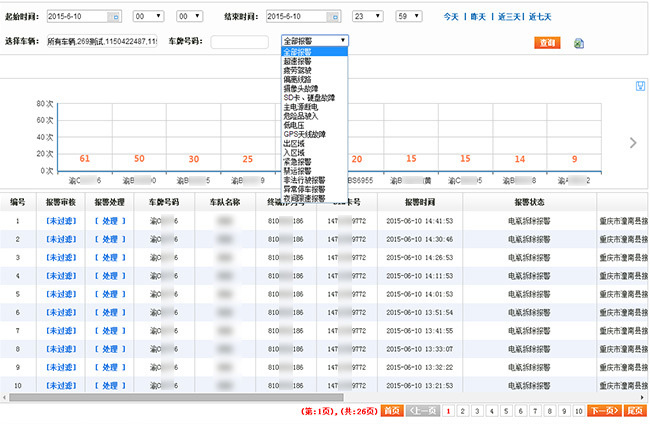The height and width of the screenshot is (424, 650).
Task: Click the 今天 quick range link
Action: click(451, 17)
